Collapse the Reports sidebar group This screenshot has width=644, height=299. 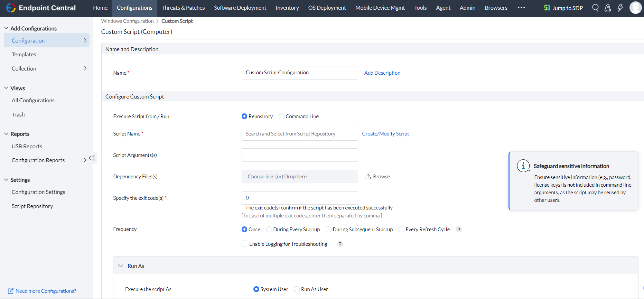point(6,134)
